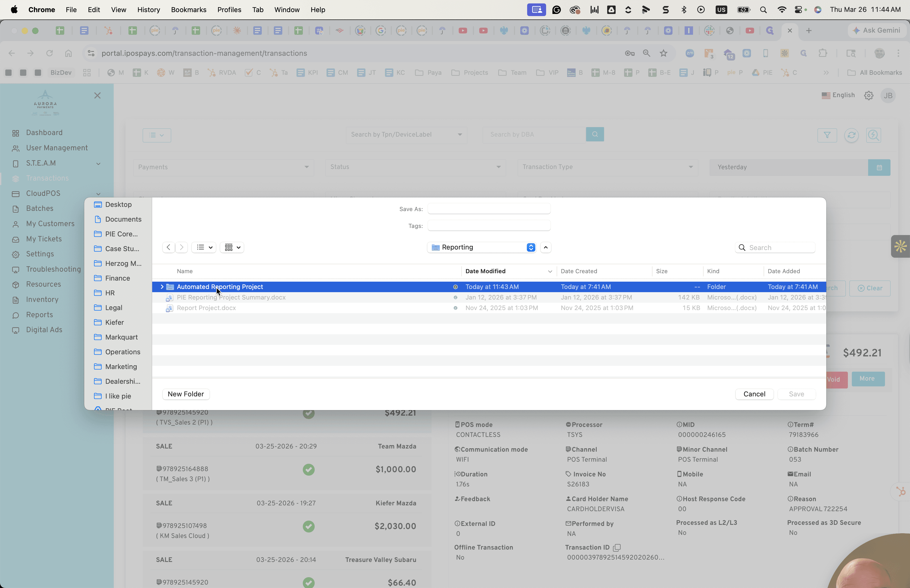Viewport: 910px width, 588px height.
Task: Open the Chrome extensions puzzle icon
Action: pos(823,53)
